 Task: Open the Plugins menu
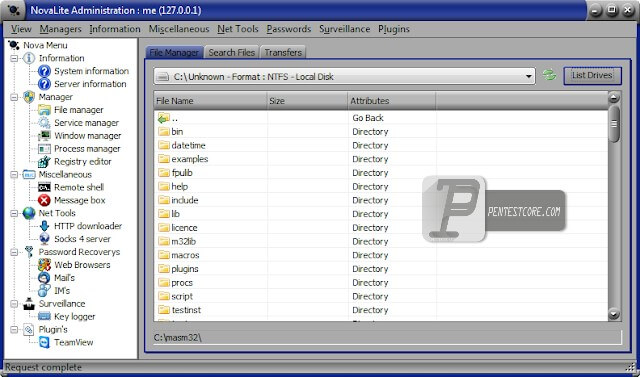[x=394, y=29]
